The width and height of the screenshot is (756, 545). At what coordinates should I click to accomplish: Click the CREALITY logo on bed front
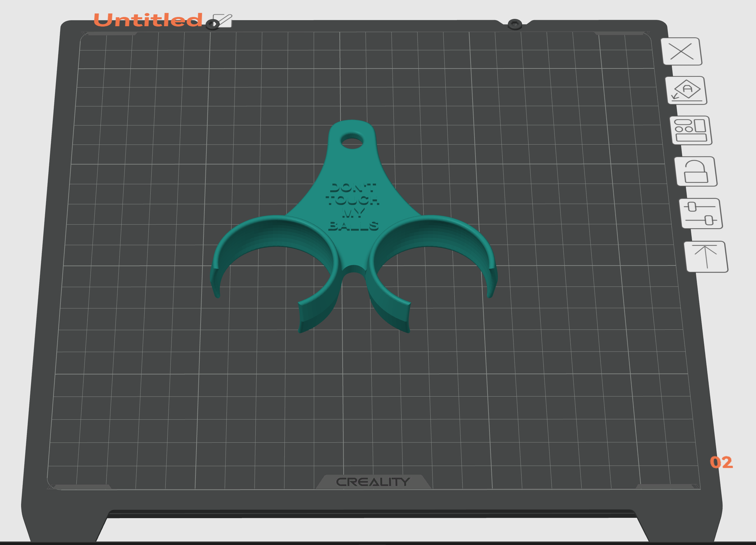tap(373, 482)
